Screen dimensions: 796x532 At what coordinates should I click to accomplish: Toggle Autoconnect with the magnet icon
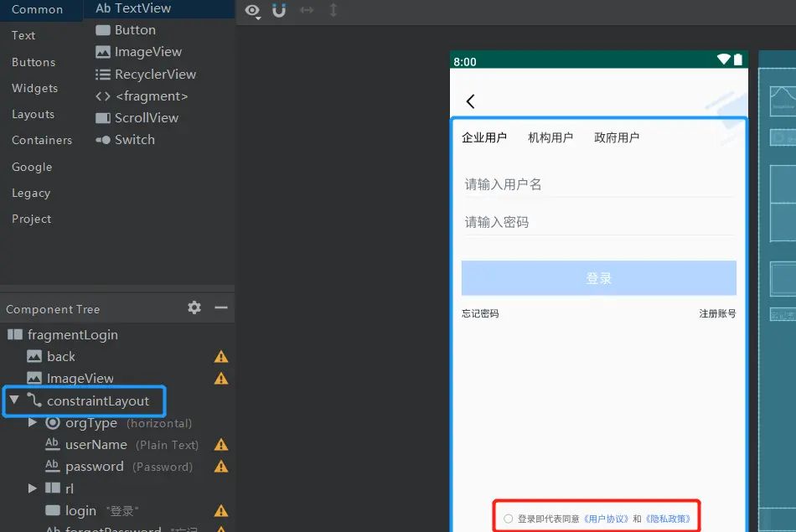point(279,12)
